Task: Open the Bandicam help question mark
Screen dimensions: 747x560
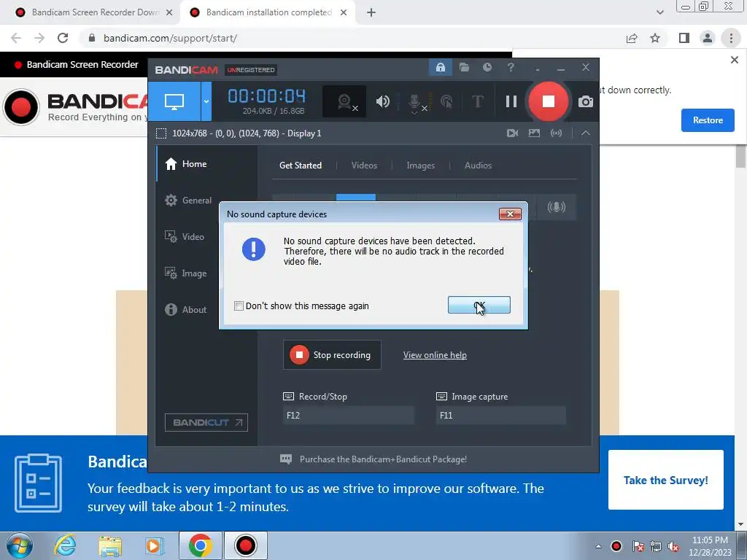Action: tap(511, 67)
